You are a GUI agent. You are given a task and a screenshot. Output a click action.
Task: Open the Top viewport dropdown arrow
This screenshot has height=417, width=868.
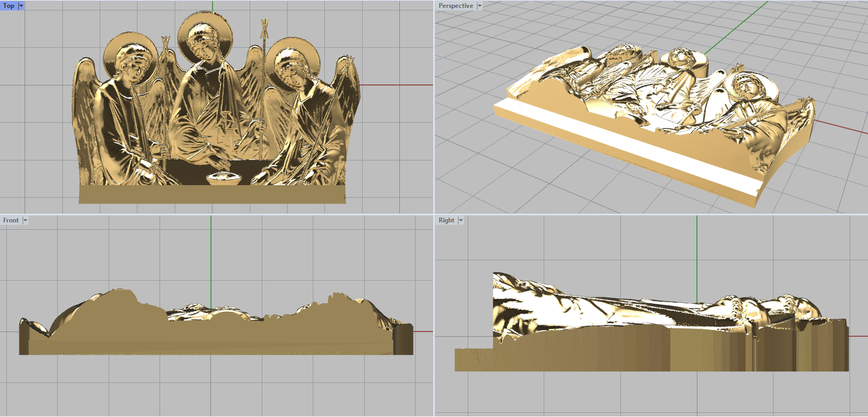(21, 5)
